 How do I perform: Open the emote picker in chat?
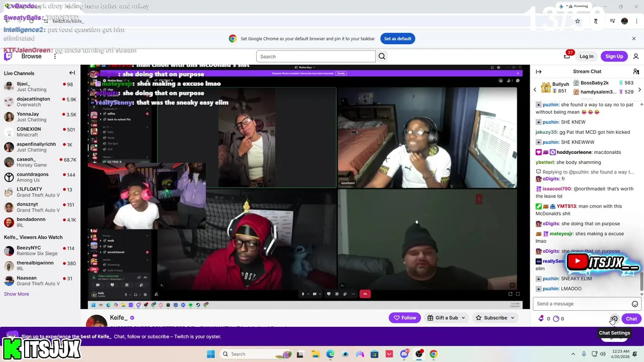pyautogui.click(x=635, y=304)
